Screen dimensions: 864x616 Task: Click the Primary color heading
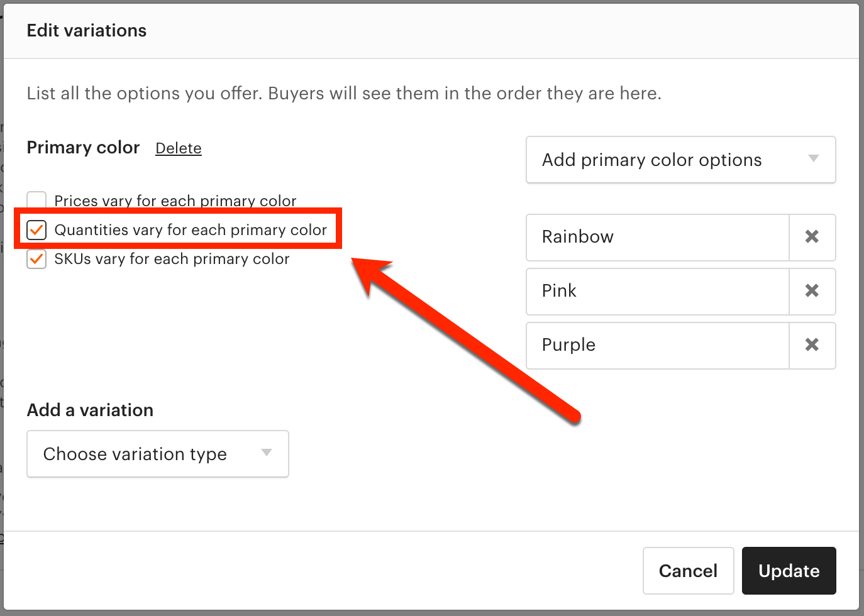83,148
